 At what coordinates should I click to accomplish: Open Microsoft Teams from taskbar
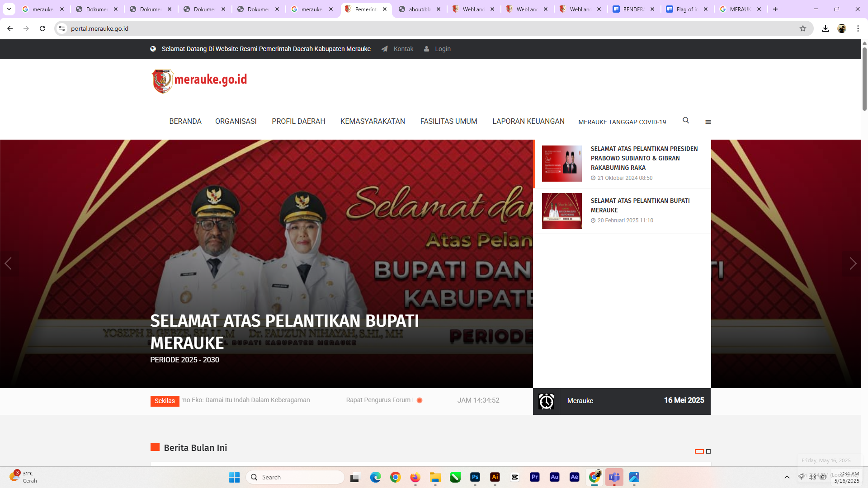pos(614,477)
